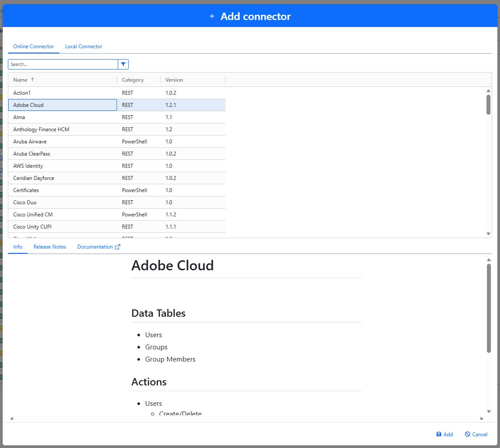
Task: Click the filter funnel icon beside search
Action: [123, 64]
